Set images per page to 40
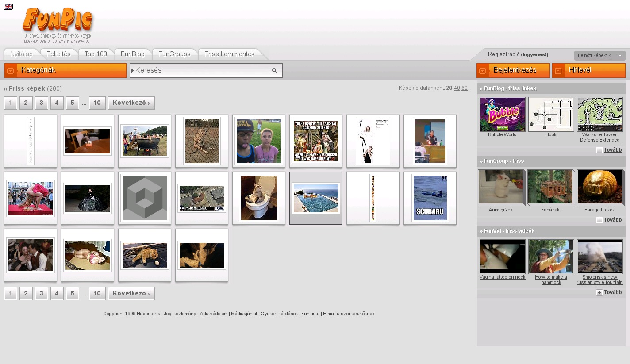This screenshot has height=364, width=630. pyautogui.click(x=457, y=88)
